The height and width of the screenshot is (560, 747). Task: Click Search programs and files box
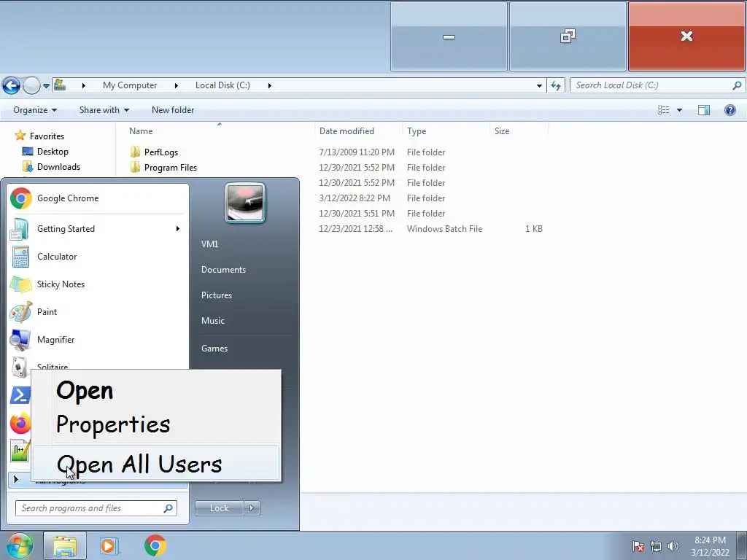[x=96, y=508]
